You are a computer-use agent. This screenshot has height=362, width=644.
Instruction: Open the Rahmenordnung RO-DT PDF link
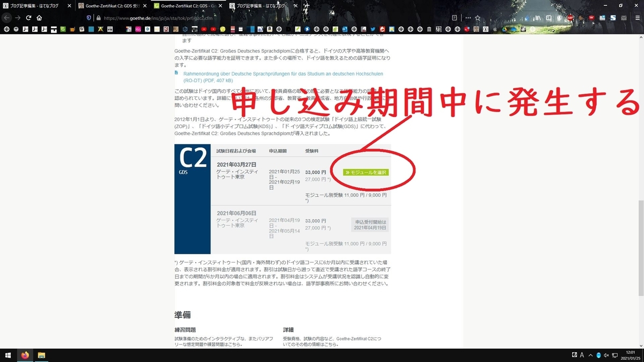click(x=283, y=77)
